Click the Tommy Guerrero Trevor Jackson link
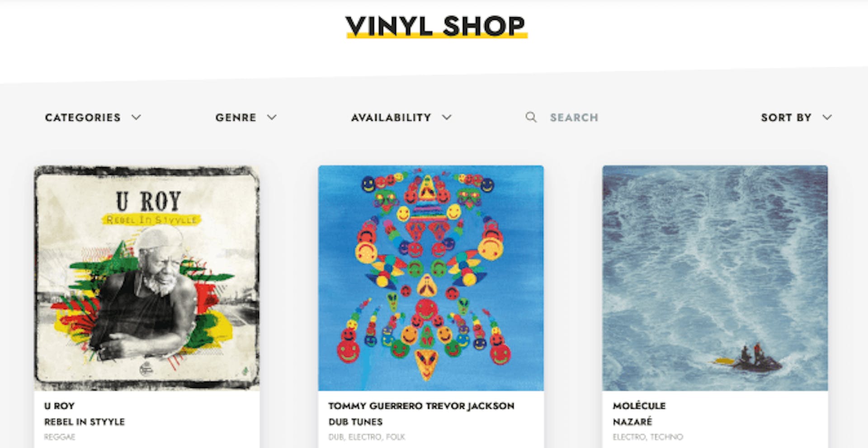 coord(421,406)
